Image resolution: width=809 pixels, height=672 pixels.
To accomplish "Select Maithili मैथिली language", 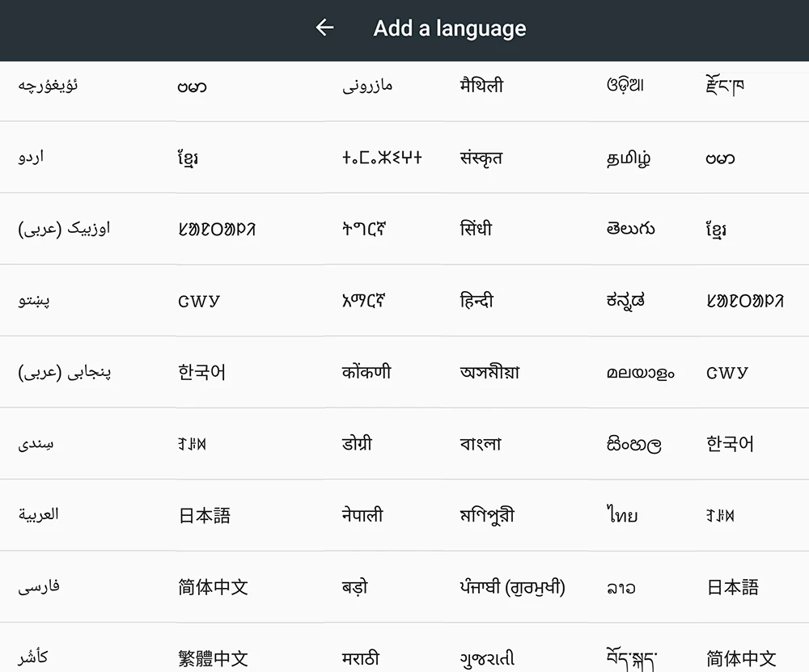I will pos(481,85).
